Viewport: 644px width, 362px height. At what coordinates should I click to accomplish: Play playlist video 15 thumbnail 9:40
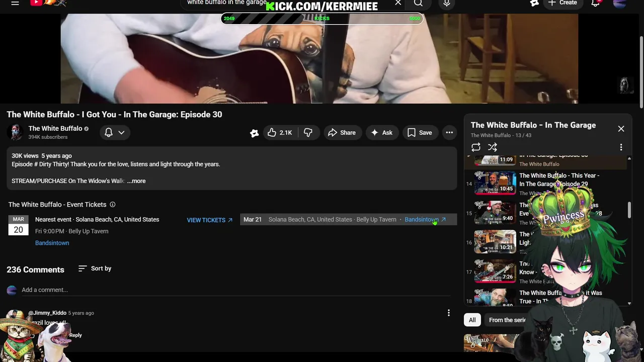point(495,213)
